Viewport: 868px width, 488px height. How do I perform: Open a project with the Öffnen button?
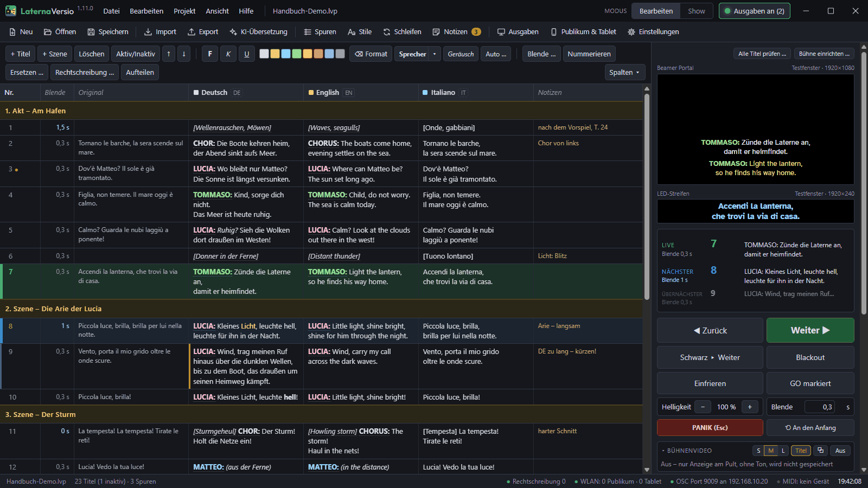(x=60, y=32)
